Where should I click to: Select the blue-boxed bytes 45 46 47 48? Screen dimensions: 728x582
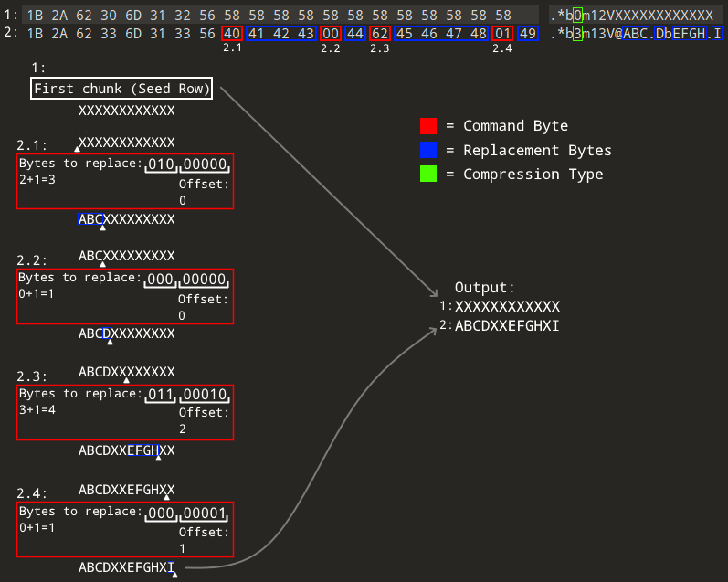[441, 34]
